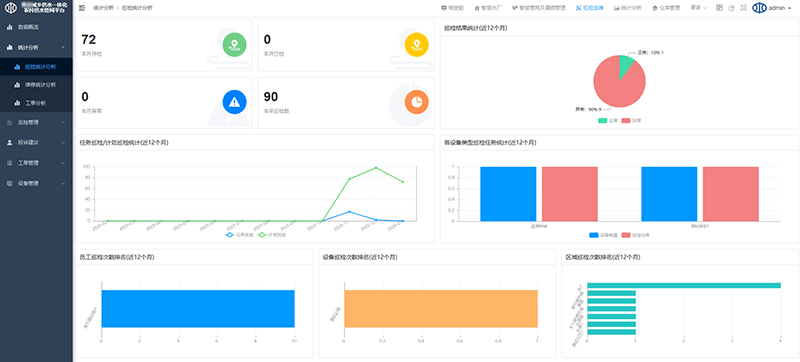This screenshot has width=800, height=362.
Task: Click the admin avatar image
Action: click(x=760, y=8)
